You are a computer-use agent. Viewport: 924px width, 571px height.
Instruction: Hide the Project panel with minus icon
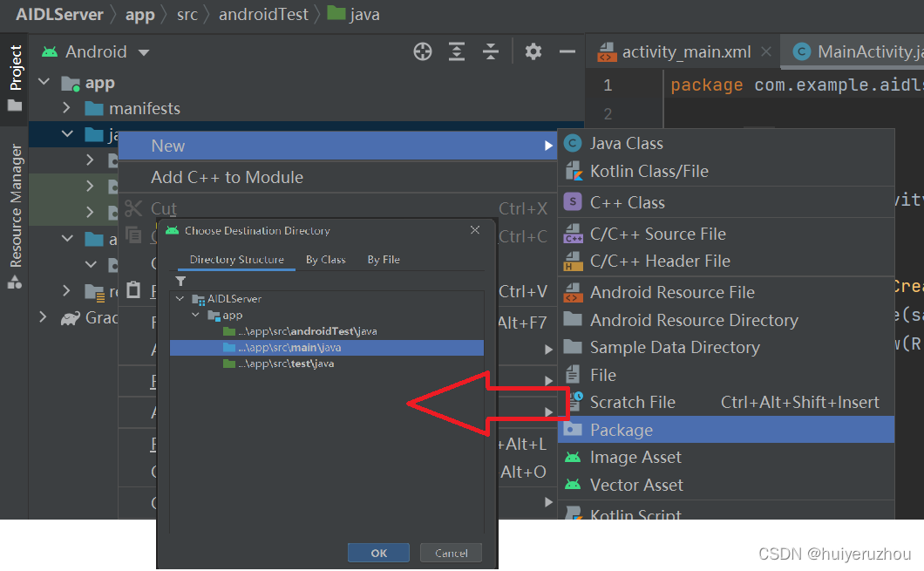coord(567,51)
